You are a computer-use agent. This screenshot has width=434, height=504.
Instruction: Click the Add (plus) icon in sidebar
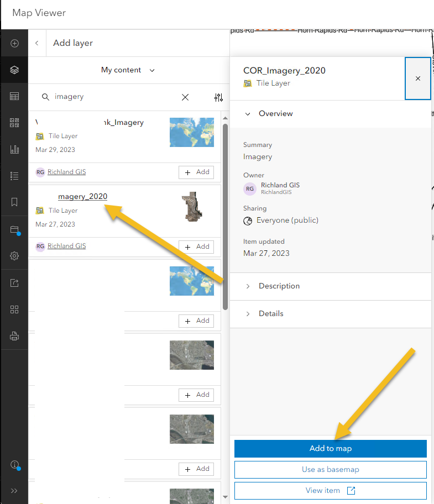14,43
